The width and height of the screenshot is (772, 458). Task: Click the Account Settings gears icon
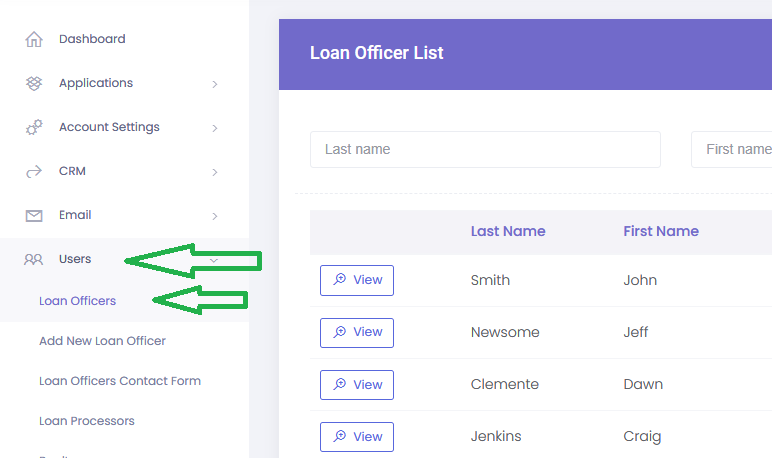(34, 127)
